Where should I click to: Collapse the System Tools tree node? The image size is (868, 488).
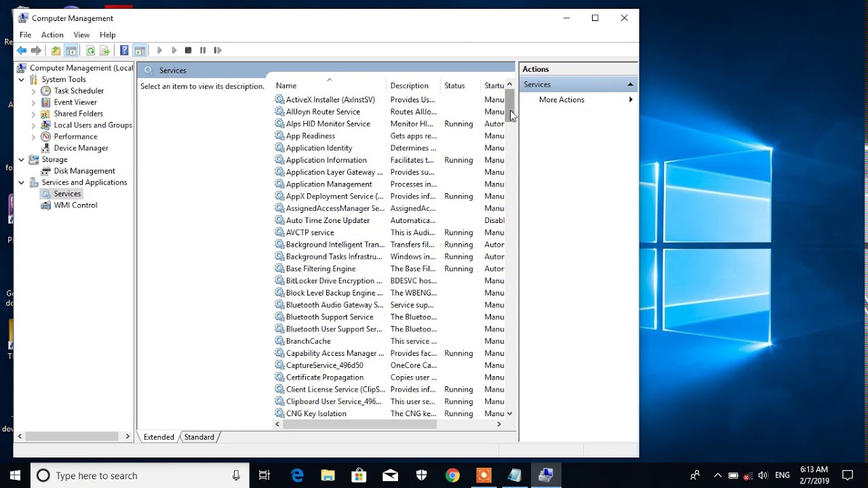click(x=21, y=79)
